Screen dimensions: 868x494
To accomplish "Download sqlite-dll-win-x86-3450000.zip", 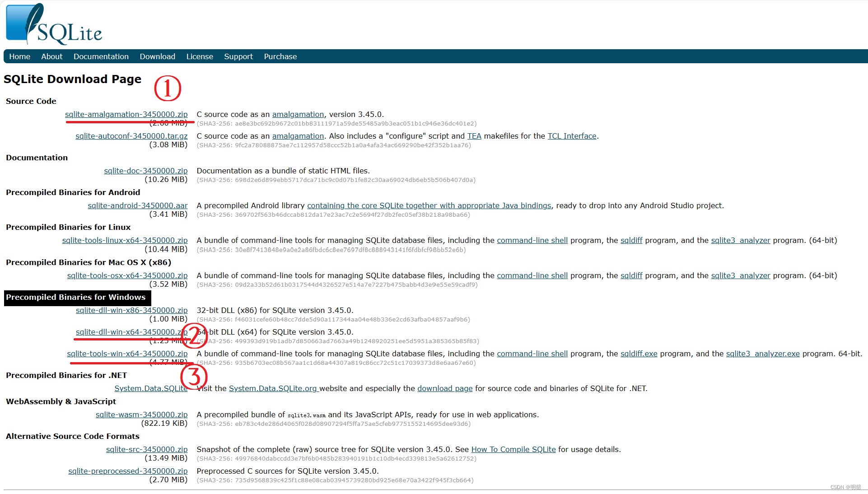I will click(x=131, y=310).
